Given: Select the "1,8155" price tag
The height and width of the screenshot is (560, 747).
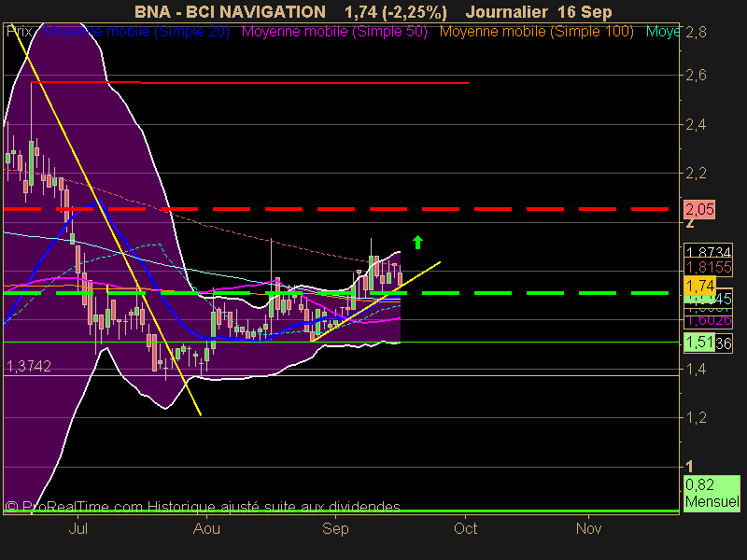Looking at the screenshot, I should tap(708, 267).
